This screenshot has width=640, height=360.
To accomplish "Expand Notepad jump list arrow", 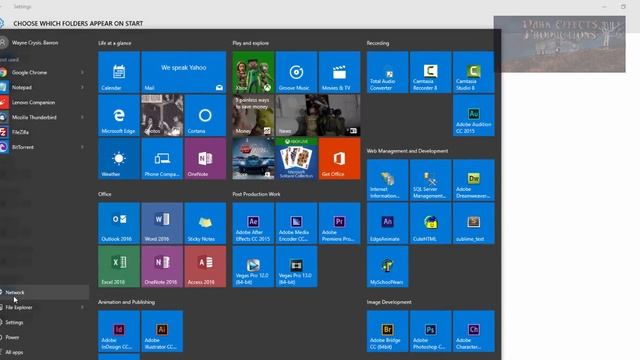I will [x=82, y=87].
